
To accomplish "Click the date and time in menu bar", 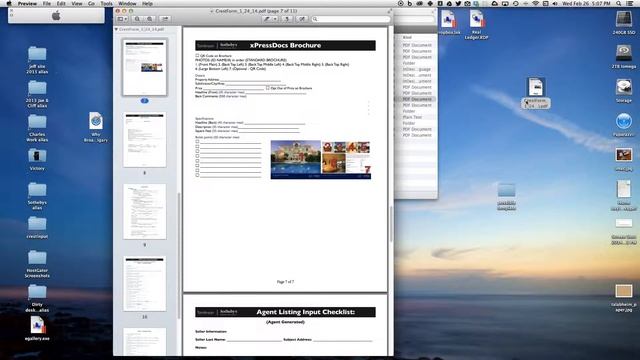I will click(x=587, y=3).
